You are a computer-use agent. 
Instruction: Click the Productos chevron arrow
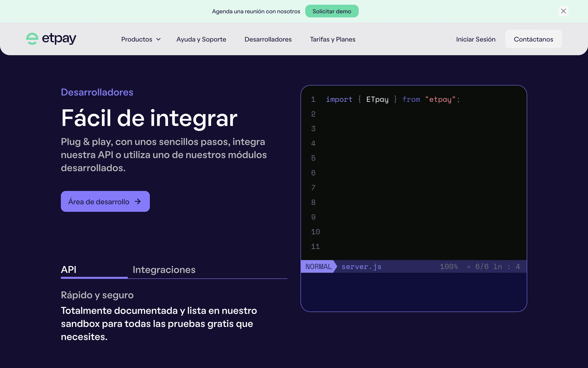[x=158, y=39]
